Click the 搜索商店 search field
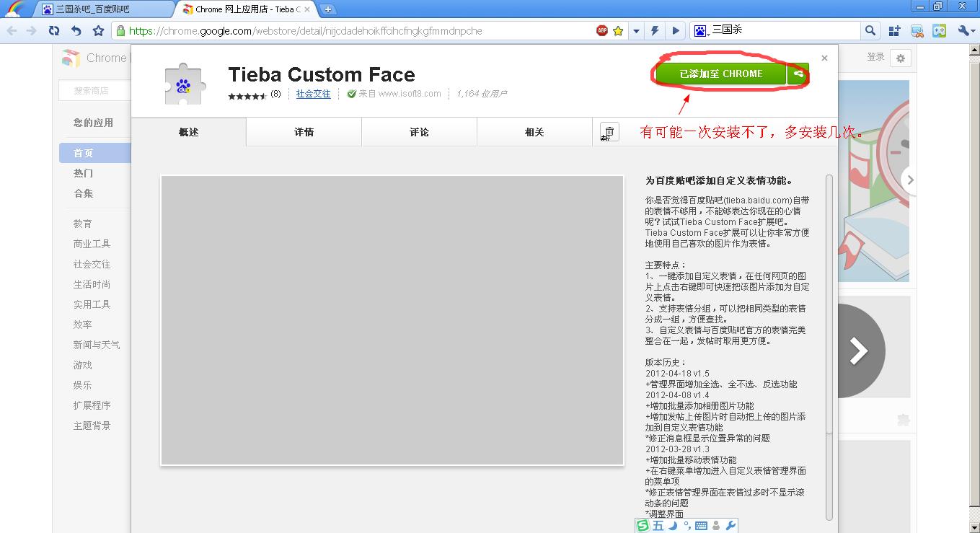Viewport: 980px width, 533px height. click(x=94, y=90)
